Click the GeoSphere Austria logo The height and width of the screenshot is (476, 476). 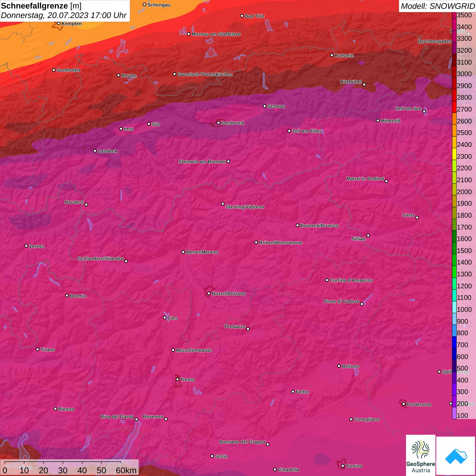coord(421,456)
